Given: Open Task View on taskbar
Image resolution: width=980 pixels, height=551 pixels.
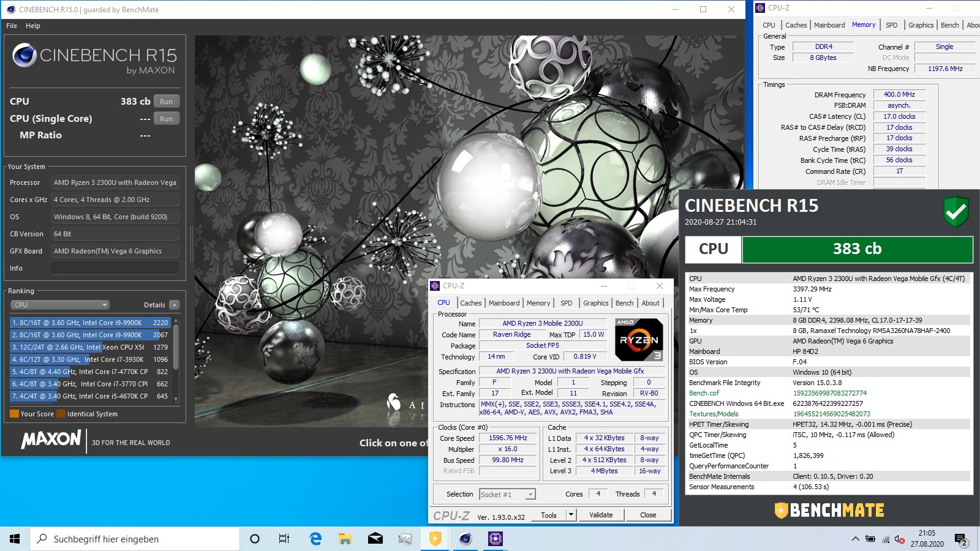Looking at the screenshot, I should click(x=284, y=539).
